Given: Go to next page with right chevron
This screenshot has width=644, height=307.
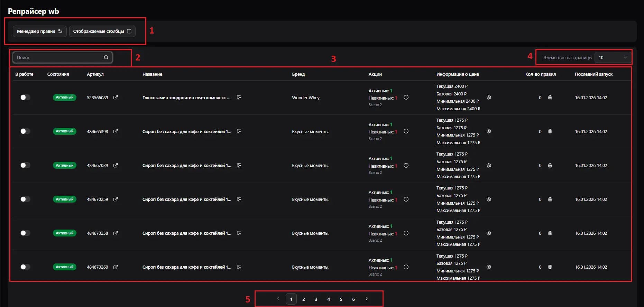Looking at the screenshot, I should (x=367, y=299).
